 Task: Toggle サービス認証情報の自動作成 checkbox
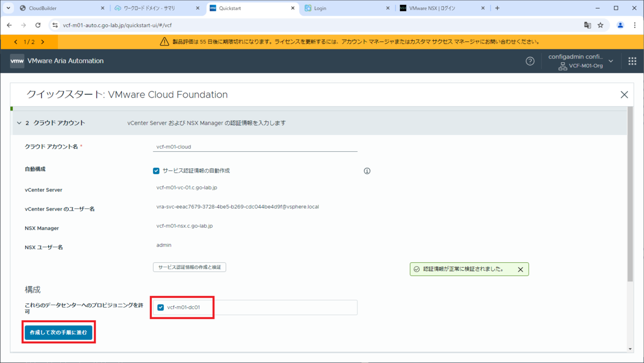coord(156,171)
